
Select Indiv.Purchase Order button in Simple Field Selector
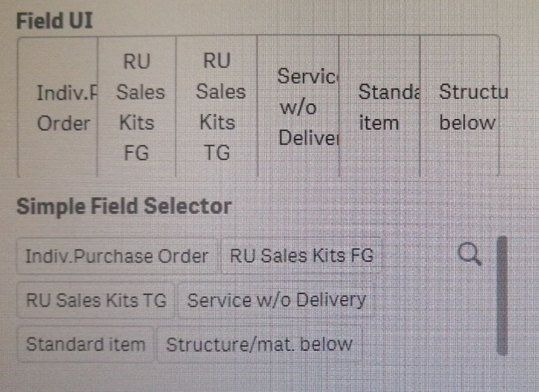coord(117,256)
